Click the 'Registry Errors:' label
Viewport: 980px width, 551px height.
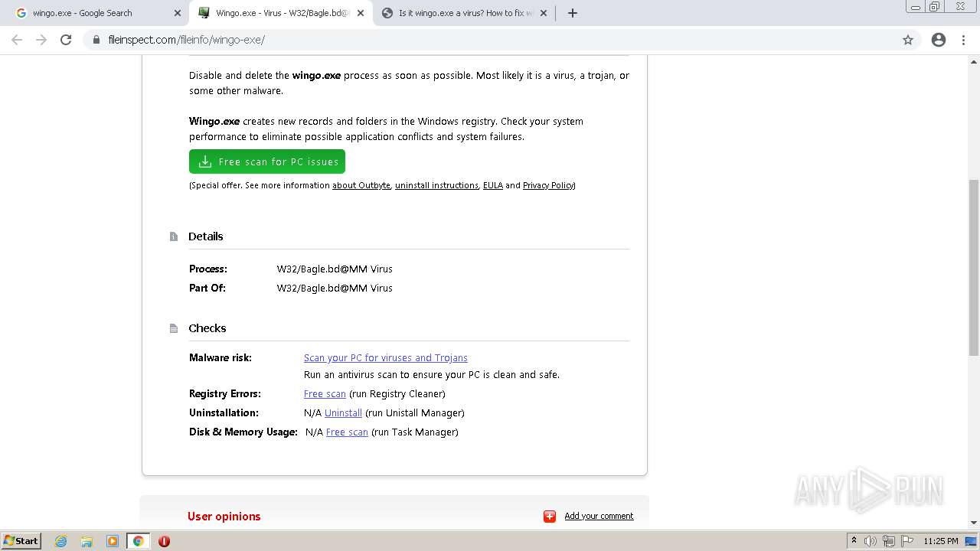(225, 393)
